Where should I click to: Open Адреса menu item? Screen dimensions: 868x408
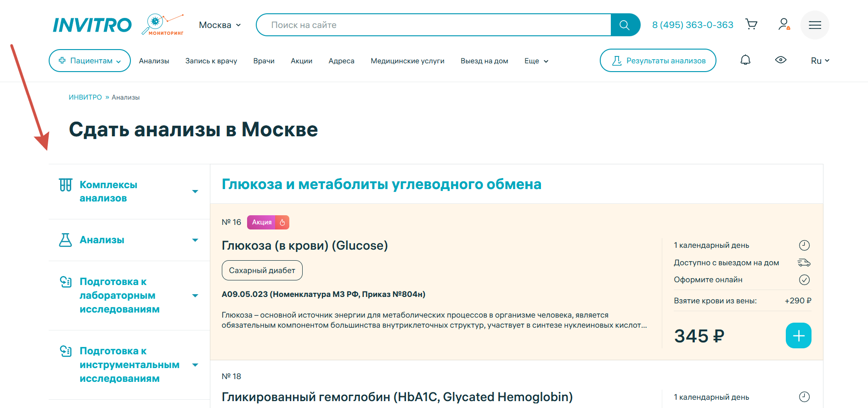coord(341,61)
